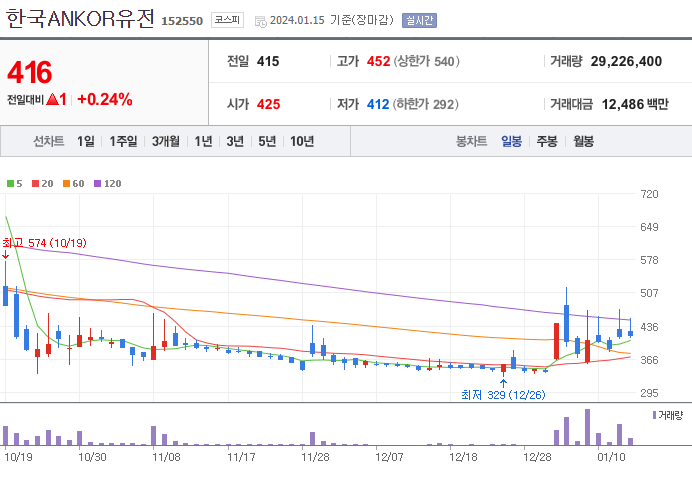The width and height of the screenshot is (692, 482).
Task: Click the 12/18 date axis label
Action: point(463,457)
